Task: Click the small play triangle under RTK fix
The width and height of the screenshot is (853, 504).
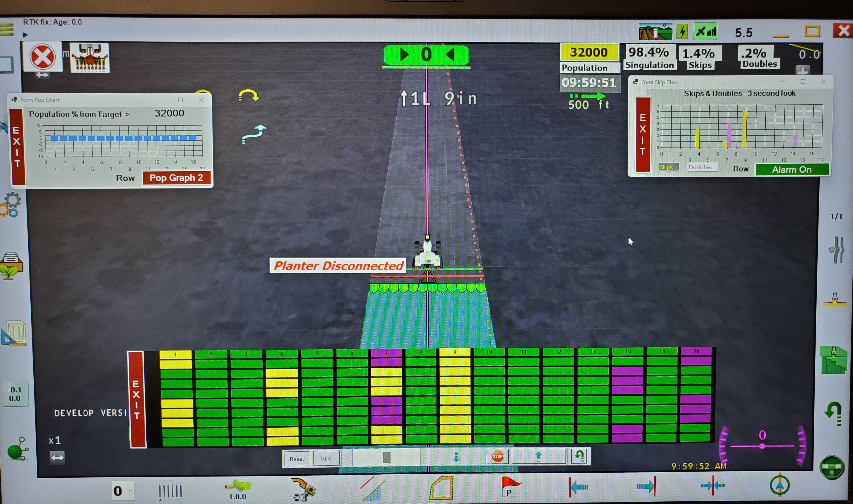Action: pos(25,35)
